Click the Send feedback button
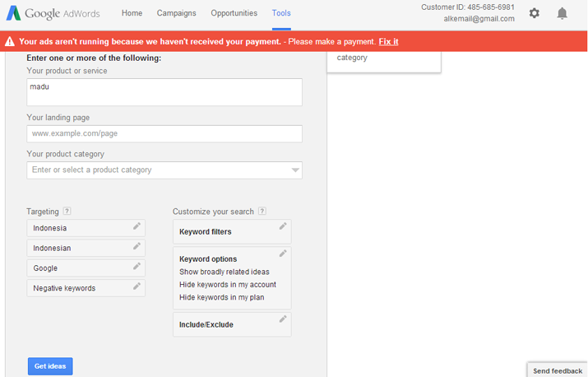 click(x=558, y=370)
